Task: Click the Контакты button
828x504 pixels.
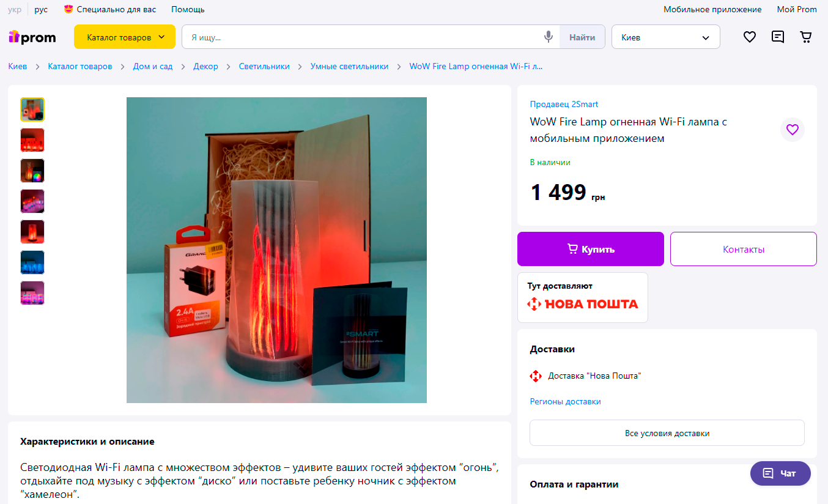Action: pyautogui.click(x=744, y=249)
